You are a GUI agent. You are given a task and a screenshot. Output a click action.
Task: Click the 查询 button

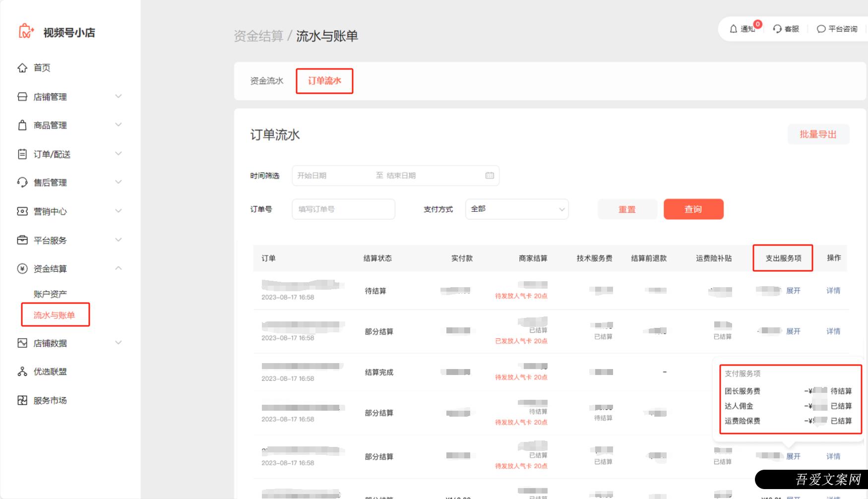tap(693, 209)
